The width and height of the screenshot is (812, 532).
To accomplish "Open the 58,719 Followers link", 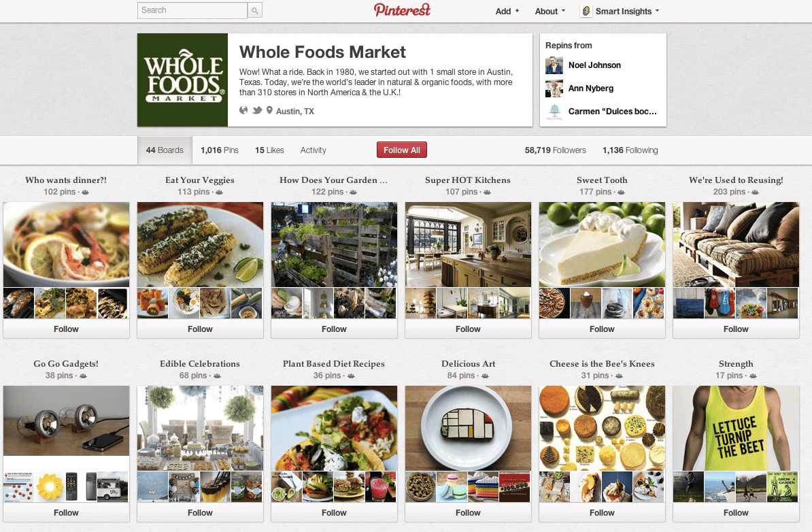I will (x=555, y=150).
